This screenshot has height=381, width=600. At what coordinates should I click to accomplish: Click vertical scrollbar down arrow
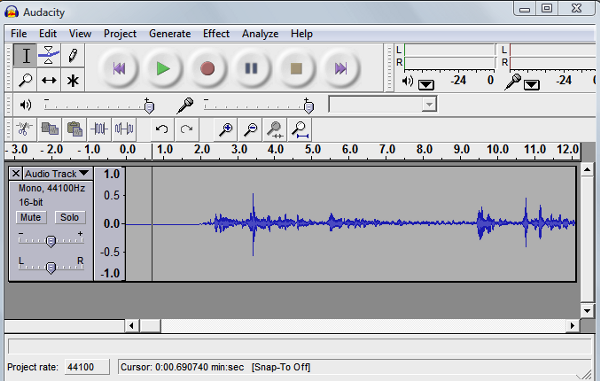[x=587, y=310]
